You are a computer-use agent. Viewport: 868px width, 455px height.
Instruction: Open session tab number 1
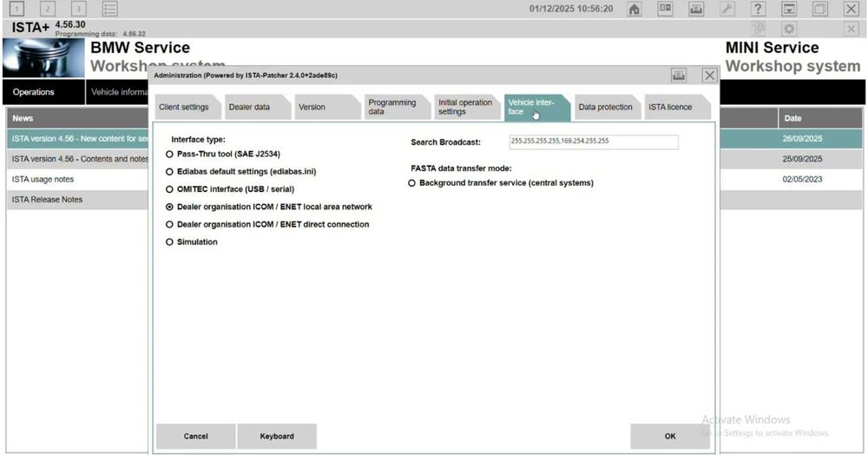16,9
